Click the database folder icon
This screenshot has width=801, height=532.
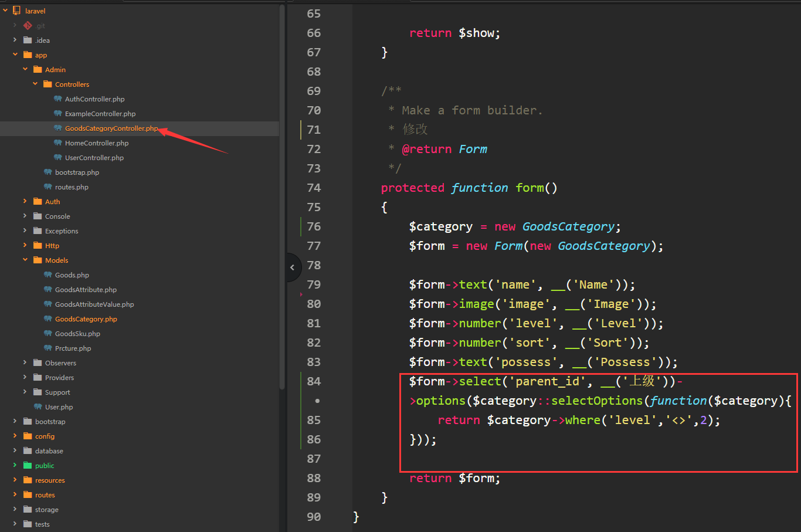point(28,450)
